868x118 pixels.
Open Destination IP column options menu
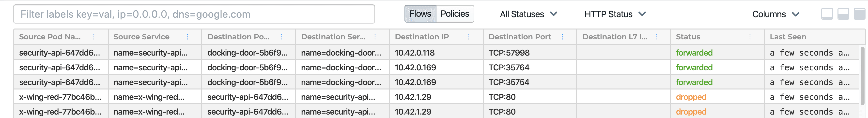[x=468, y=37]
